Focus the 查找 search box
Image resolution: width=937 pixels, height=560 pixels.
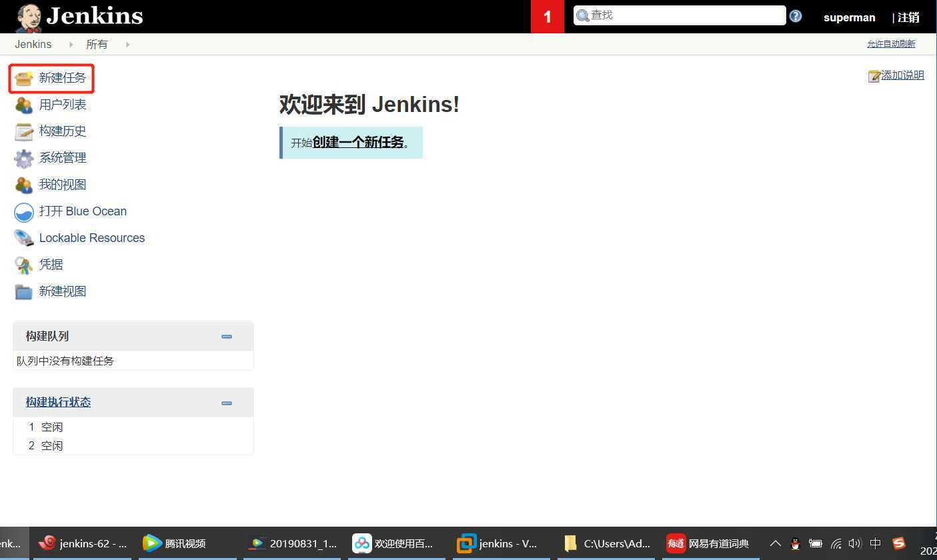point(680,15)
